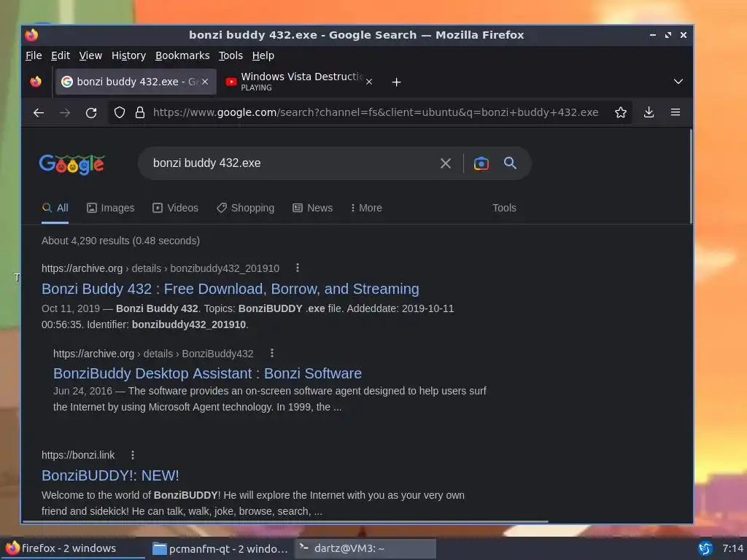The image size is (747, 560).
Task: Click the Google holiday logo
Action: click(72, 164)
